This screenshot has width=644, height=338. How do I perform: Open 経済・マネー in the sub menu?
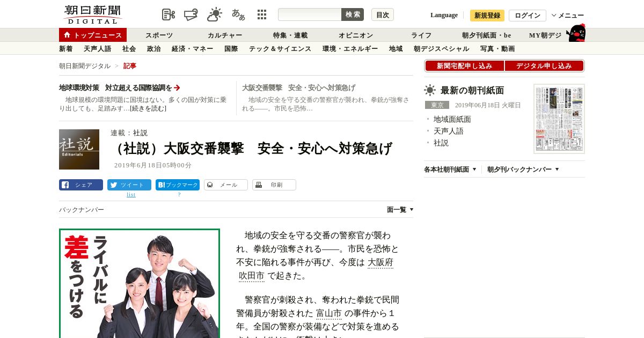[193, 49]
